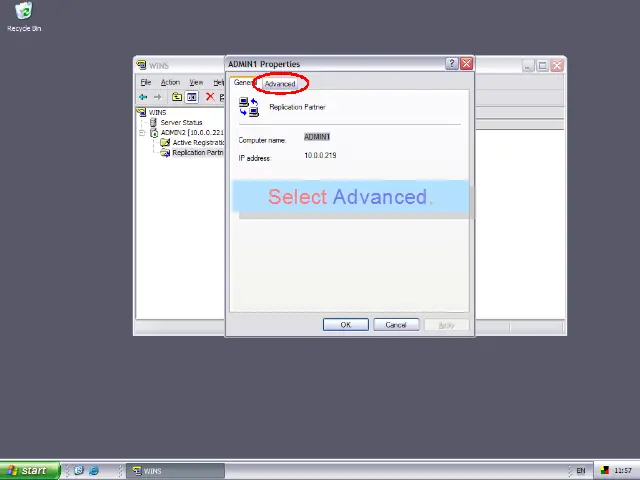Click the Start button
Screen dimensions: 640x480
27,470
